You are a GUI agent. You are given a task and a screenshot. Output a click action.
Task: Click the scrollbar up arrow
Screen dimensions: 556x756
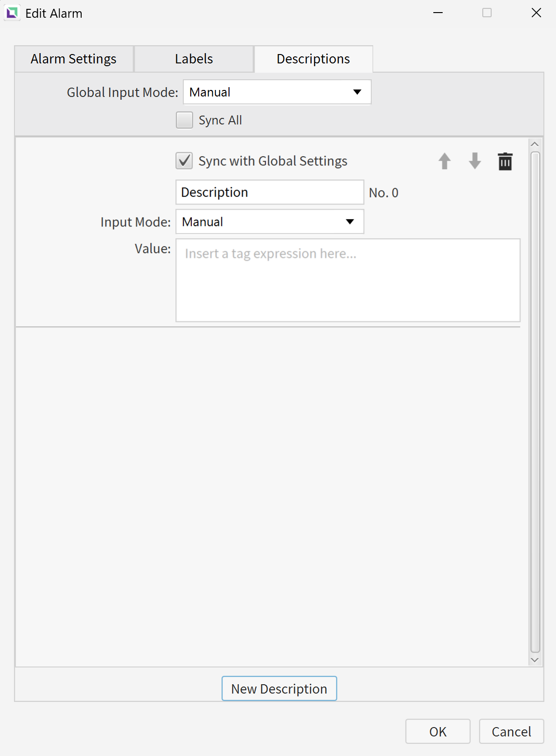pyautogui.click(x=535, y=144)
